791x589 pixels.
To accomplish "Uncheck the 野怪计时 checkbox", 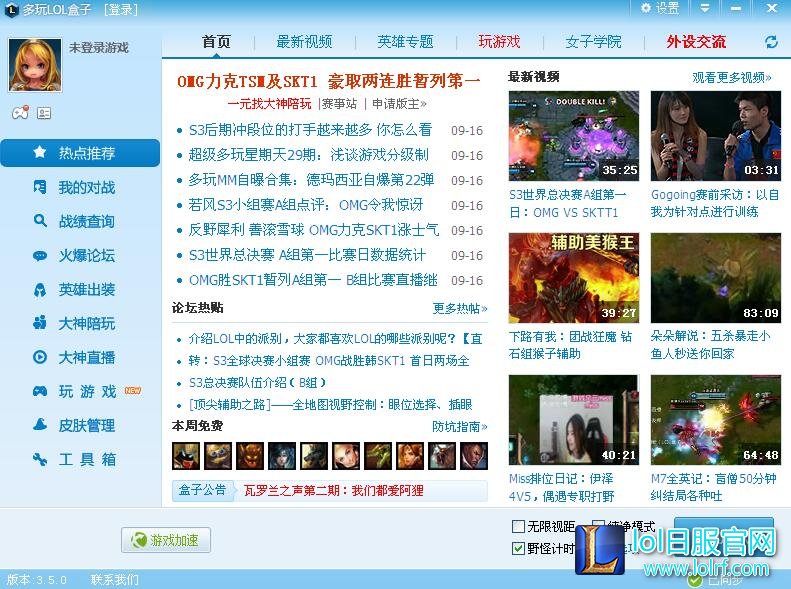I will (x=518, y=548).
